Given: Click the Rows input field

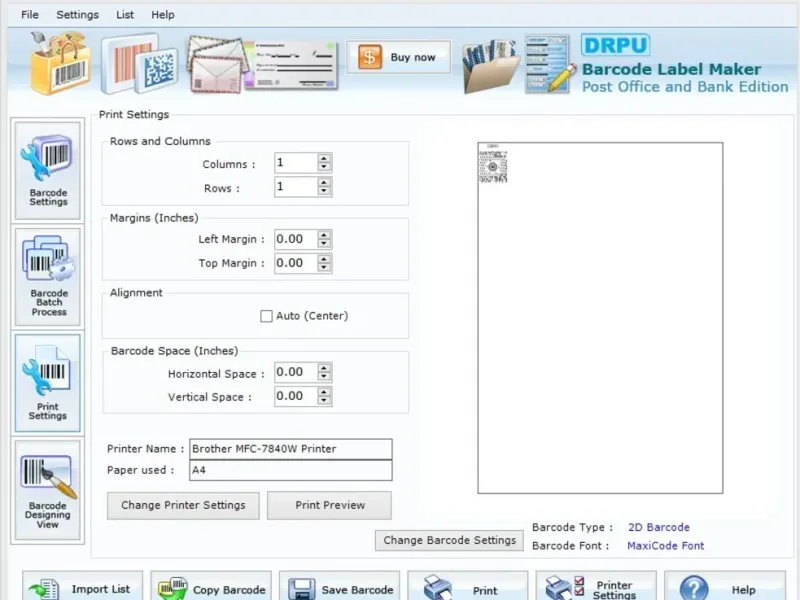Looking at the screenshot, I should pos(296,187).
